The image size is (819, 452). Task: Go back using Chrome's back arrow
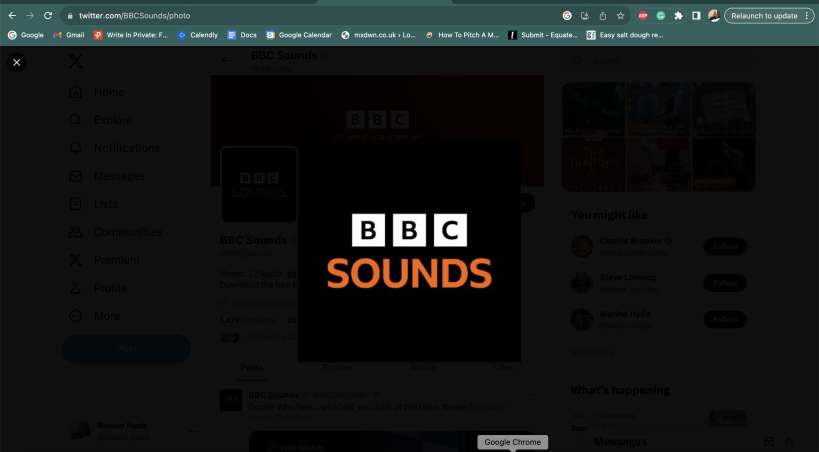coord(12,16)
